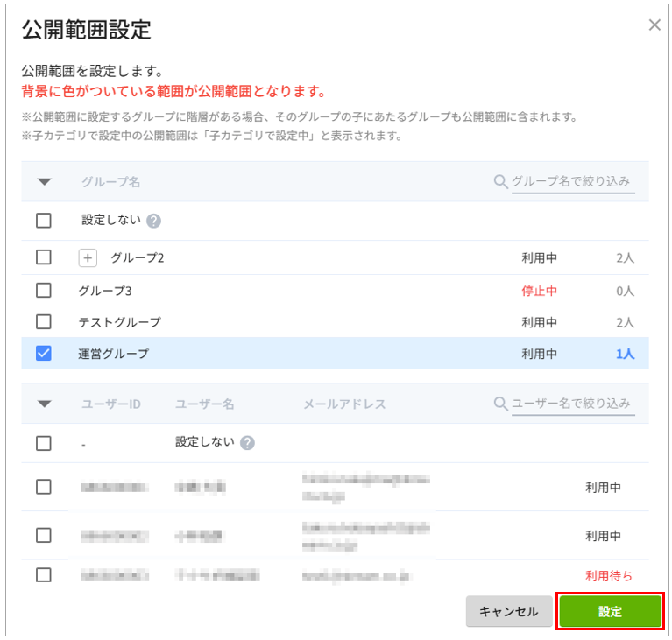Click the search icon in user filter
The height and width of the screenshot is (640, 672).
(x=501, y=404)
